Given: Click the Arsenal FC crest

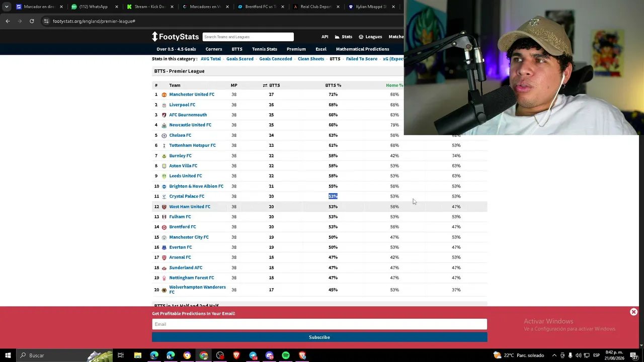Looking at the screenshot, I should [164, 257].
